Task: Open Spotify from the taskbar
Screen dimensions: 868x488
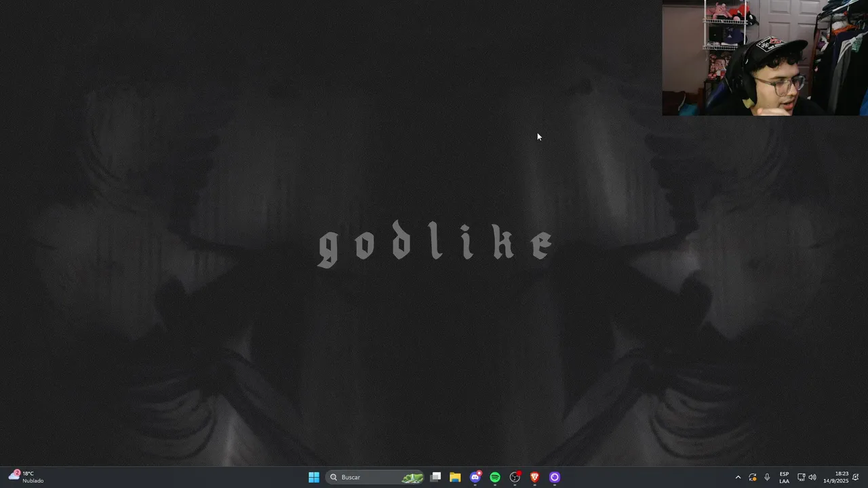Action: [495, 477]
